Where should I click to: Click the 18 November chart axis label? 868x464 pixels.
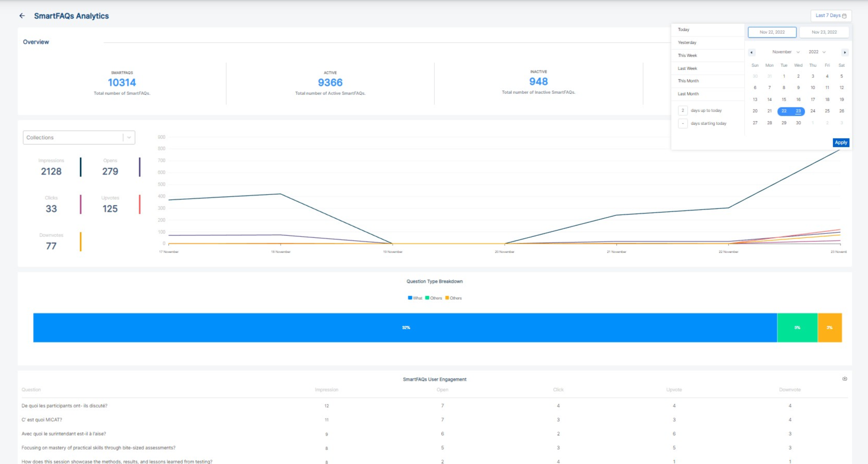point(281,252)
